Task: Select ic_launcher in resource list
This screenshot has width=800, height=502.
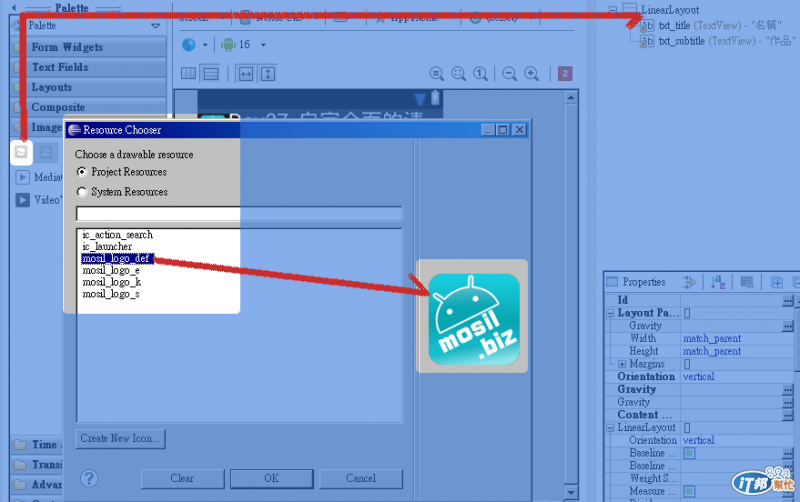Action: click(107, 246)
